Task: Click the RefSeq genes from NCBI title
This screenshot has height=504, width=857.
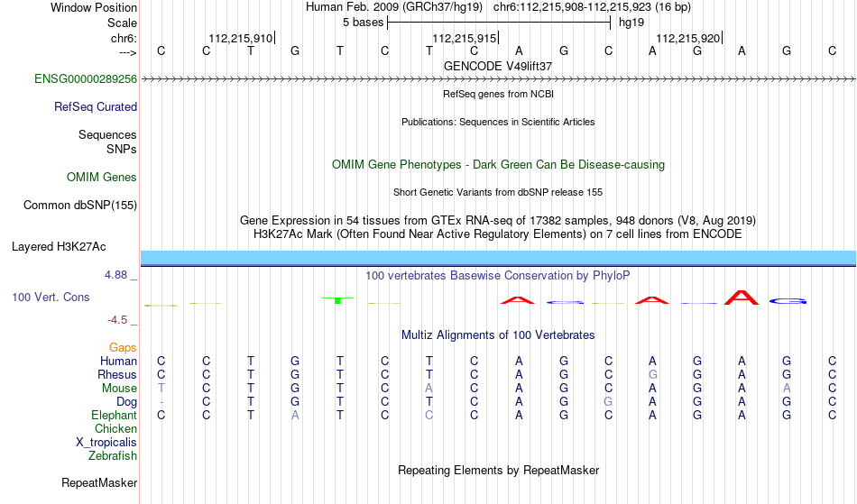Action: (499, 94)
